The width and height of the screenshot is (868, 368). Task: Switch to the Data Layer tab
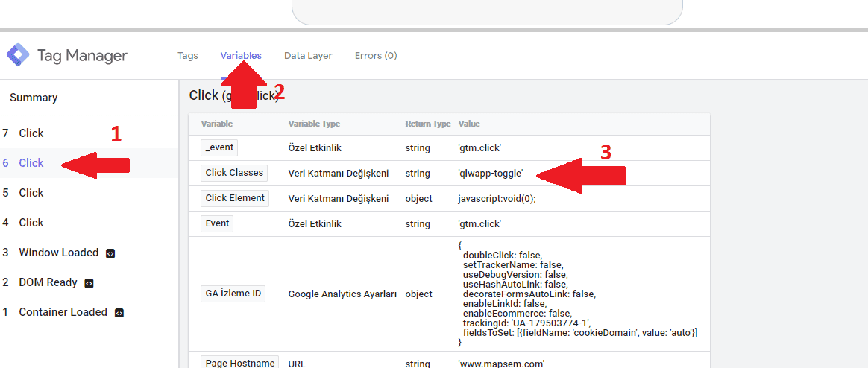(x=308, y=56)
